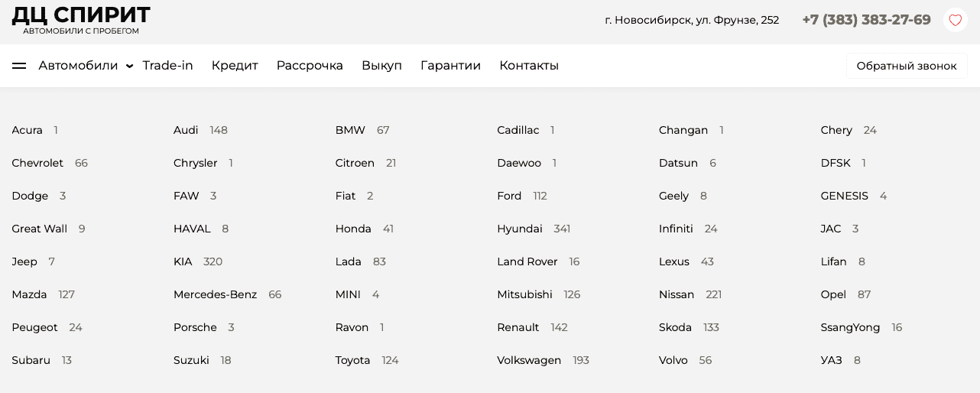Browse Volkswagen cars
Screen dimensions: 980x393
(529, 360)
